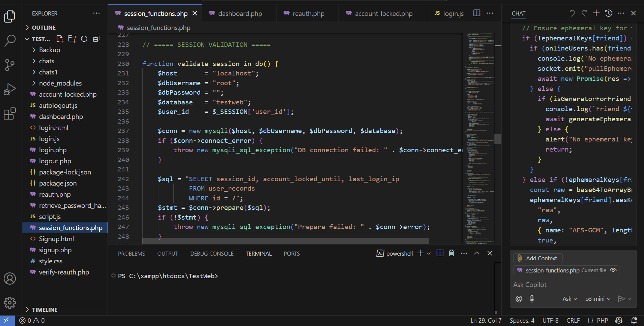Create a new terminal with plus icon
Image resolution: width=644 pixels, height=326 pixels.
[421, 253]
